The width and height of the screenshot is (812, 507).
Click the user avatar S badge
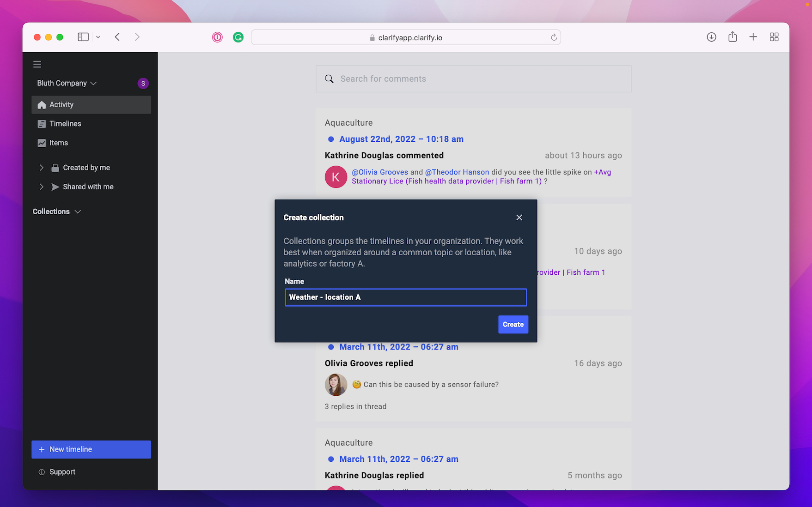pyautogui.click(x=143, y=83)
